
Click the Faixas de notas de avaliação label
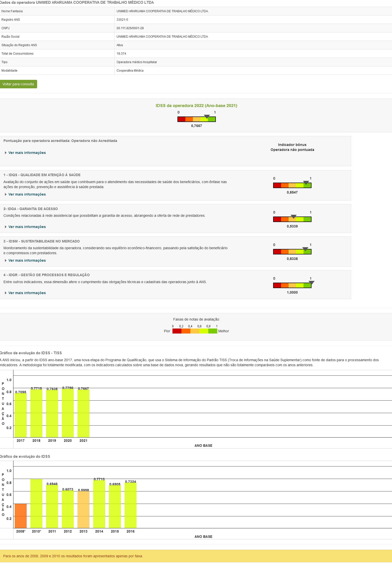pos(196,319)
